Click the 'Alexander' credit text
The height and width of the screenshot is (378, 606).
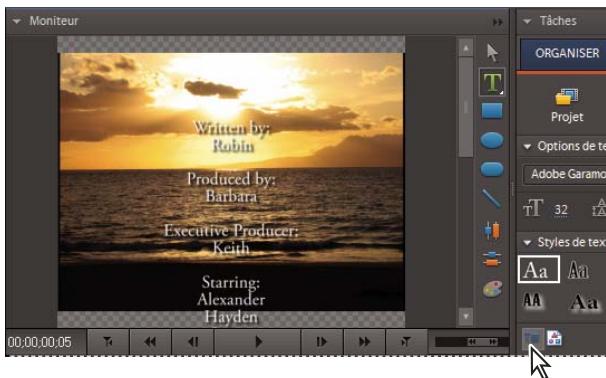(231, 300)
